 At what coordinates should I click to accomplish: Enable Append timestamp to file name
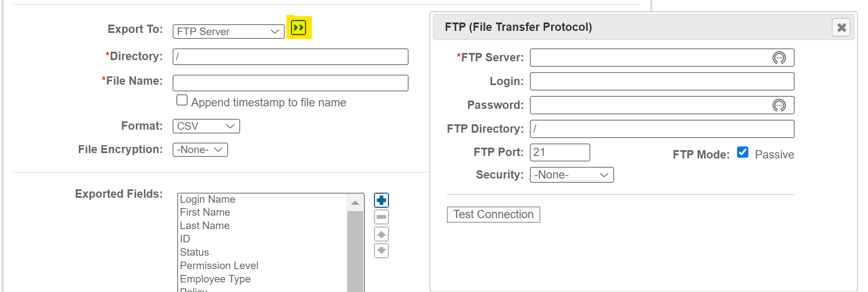click(x=182, y=100)
